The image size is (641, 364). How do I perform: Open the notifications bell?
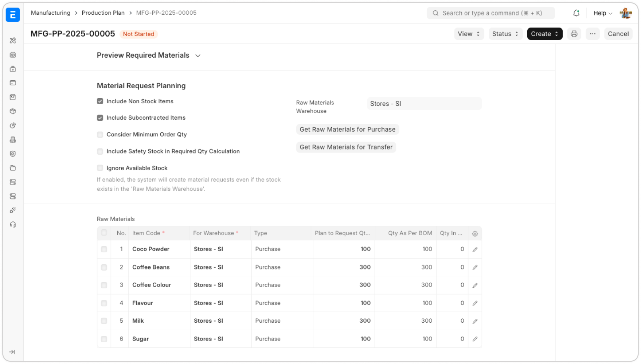576,13
